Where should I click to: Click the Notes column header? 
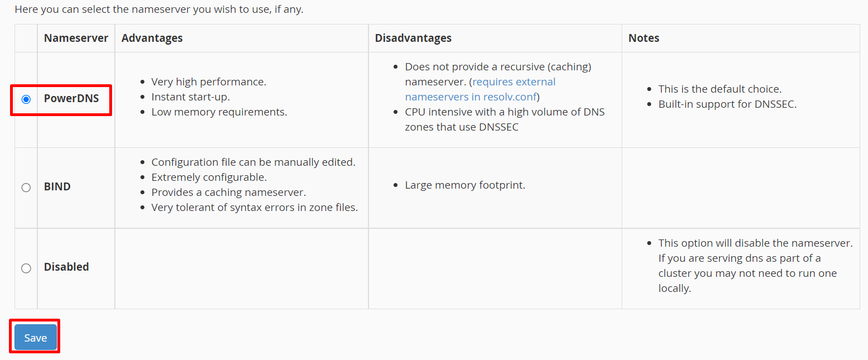pyautogui.click(x=644, y=38)
